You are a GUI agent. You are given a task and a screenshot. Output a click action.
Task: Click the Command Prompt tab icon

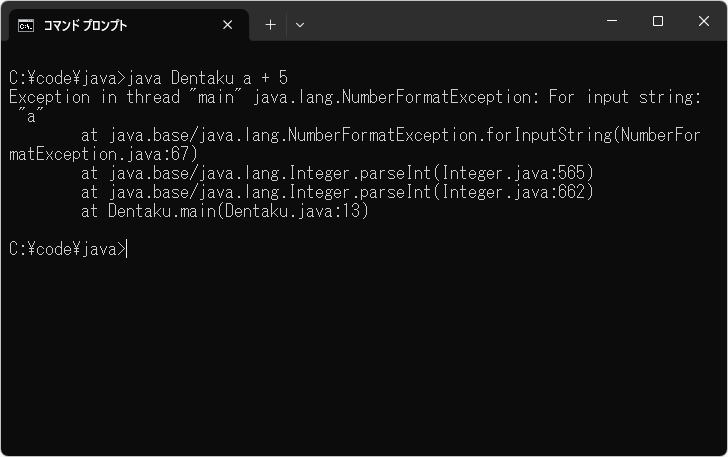click(26, 25)
